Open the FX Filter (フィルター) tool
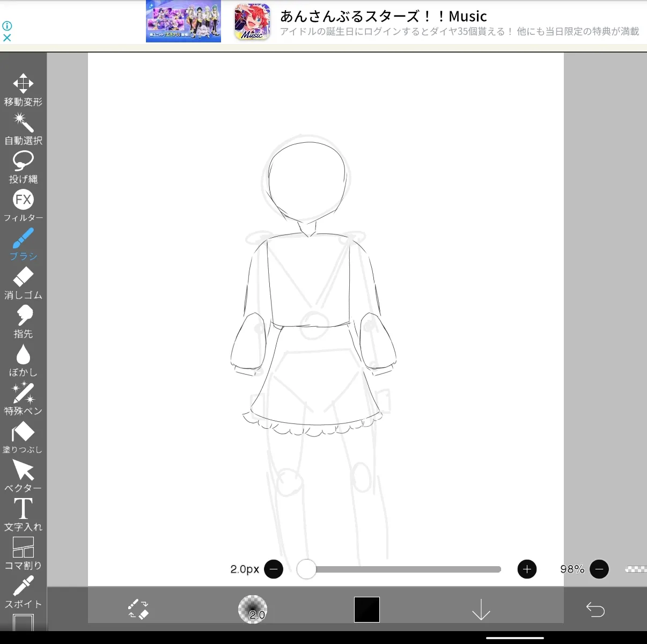This screenshot has height=644, width=647. (x=23, y=206)
